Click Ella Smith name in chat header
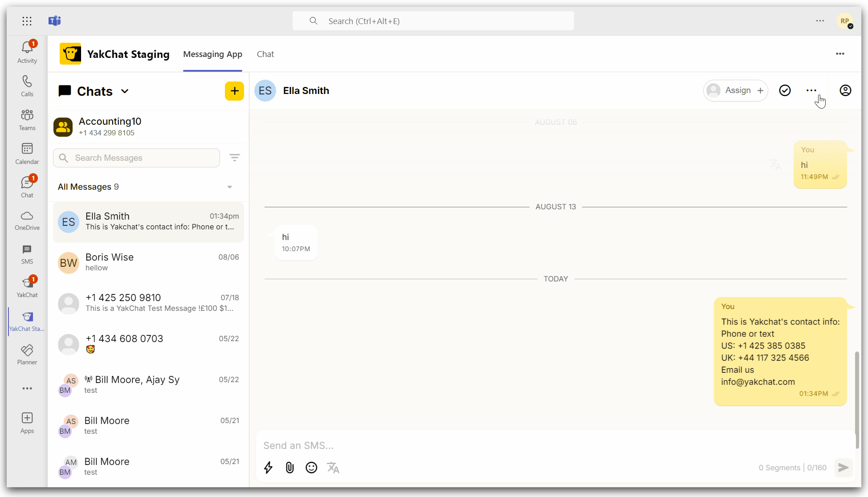Viewport: 868px width, 497px height. (x=306, y=91)
